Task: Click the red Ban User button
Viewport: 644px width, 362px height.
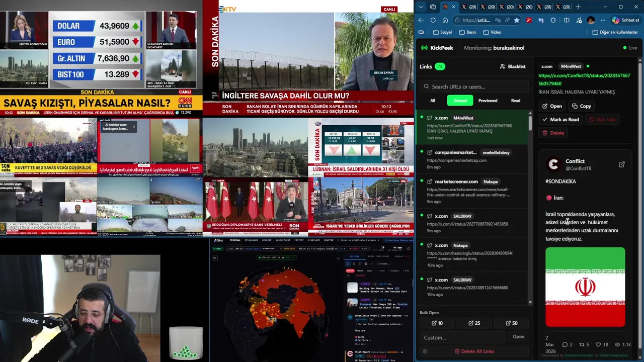Action: [602, 119]
